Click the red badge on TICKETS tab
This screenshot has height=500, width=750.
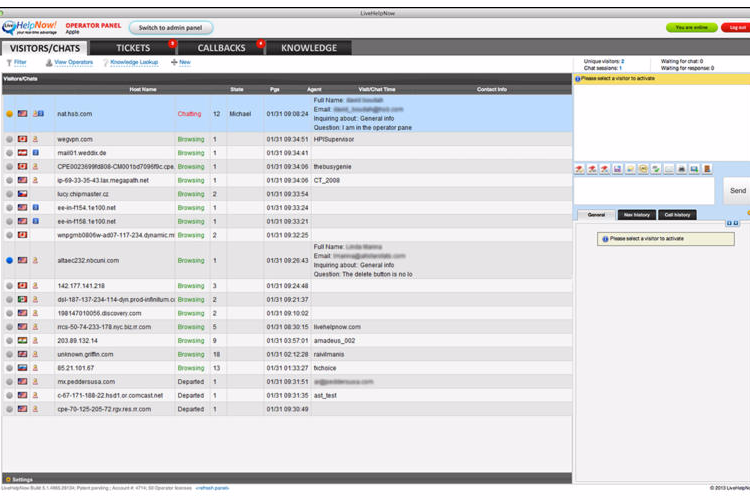pyautogui.click(x=172, y=44)
